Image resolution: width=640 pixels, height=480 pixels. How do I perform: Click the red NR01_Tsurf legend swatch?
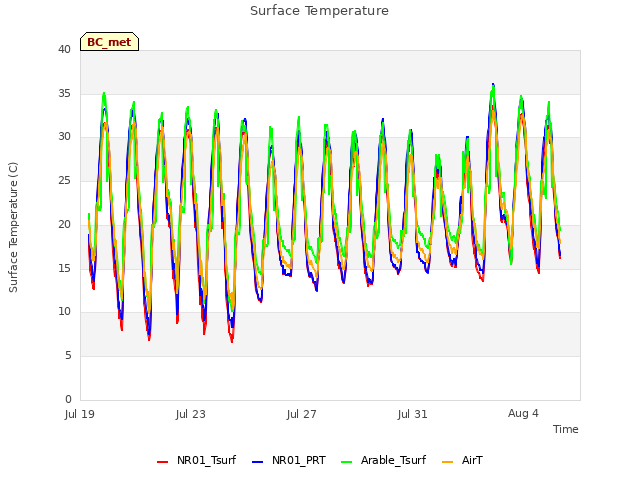pos(162,462)
